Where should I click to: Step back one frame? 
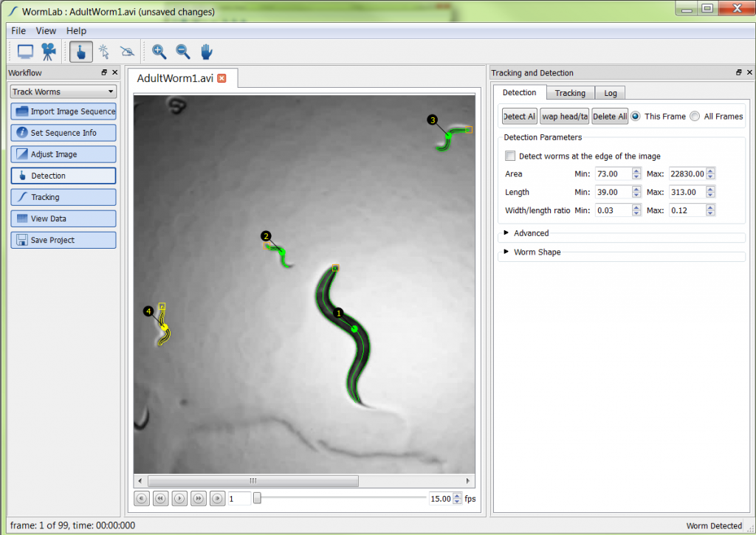(160, 498)
